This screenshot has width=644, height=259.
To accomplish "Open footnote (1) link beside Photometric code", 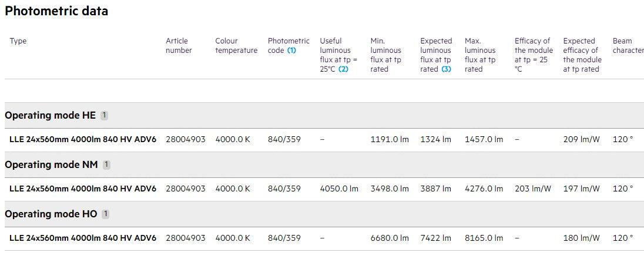I will tap(291, 51).
